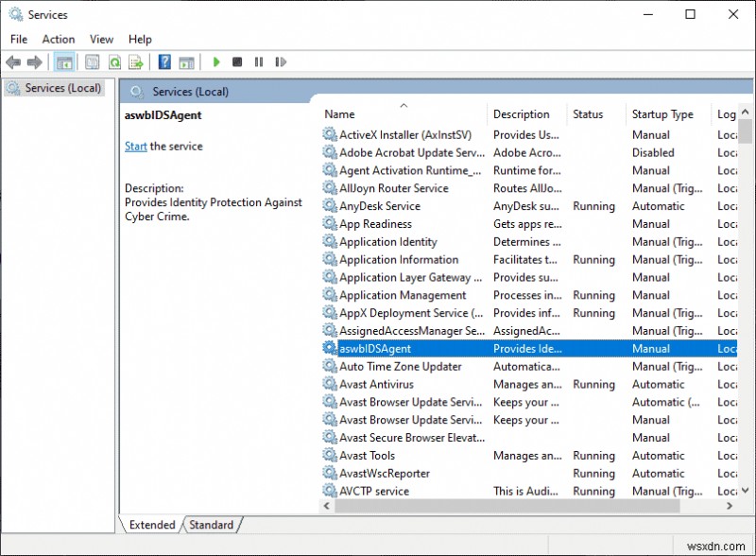Sort services by clicking the Name column header
This screenshot has height=556, width=756.
[339, 113]
